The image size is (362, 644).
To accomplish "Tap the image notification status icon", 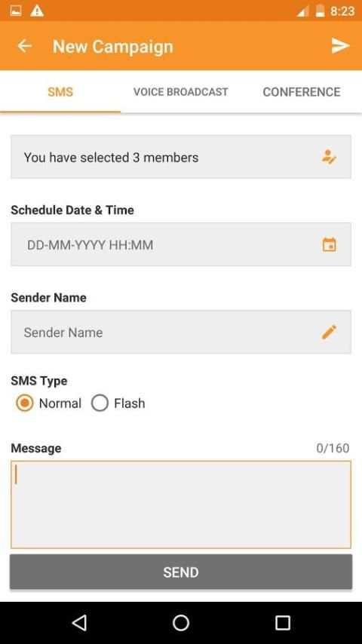I will 16,11.
